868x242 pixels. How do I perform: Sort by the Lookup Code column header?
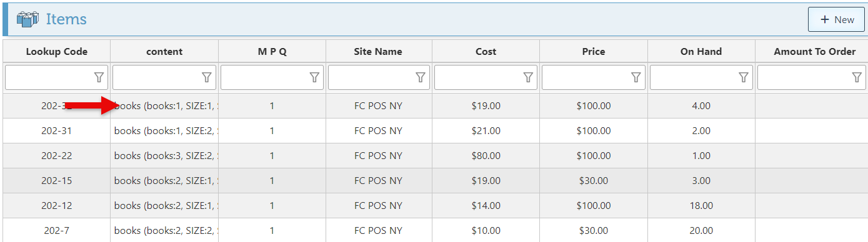click(x=57, y=52)
